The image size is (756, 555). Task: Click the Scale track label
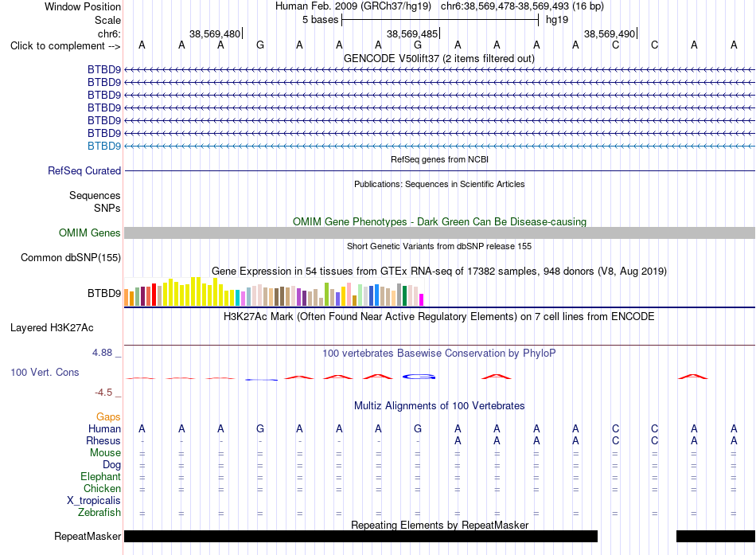(x=107, y=20)
